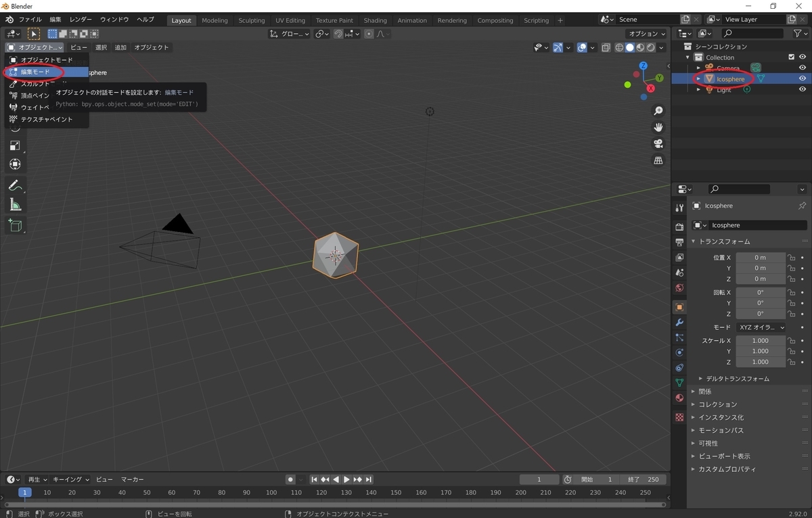812x518 pixels.
Task: Click the timeline End frame 250 field
Action: (643, 479)
